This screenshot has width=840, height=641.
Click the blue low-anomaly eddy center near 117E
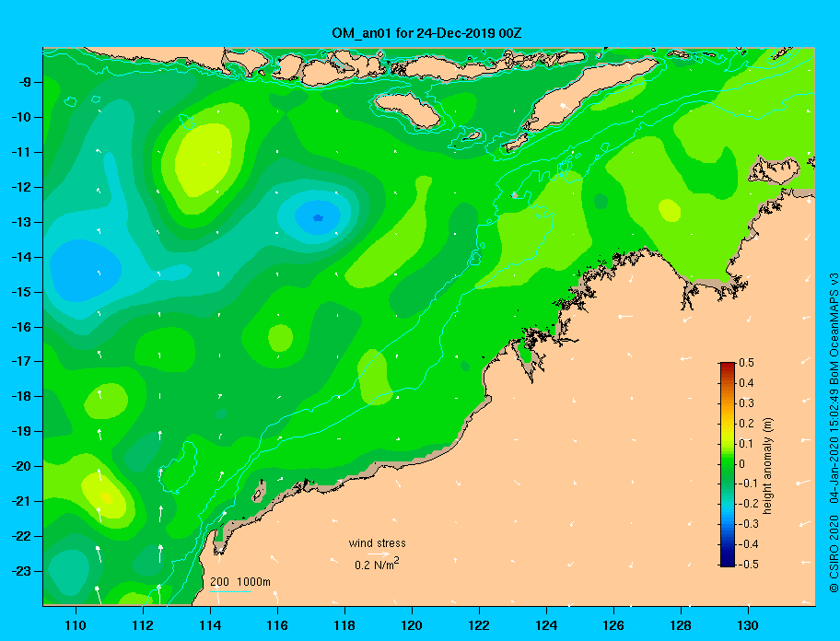318,218
